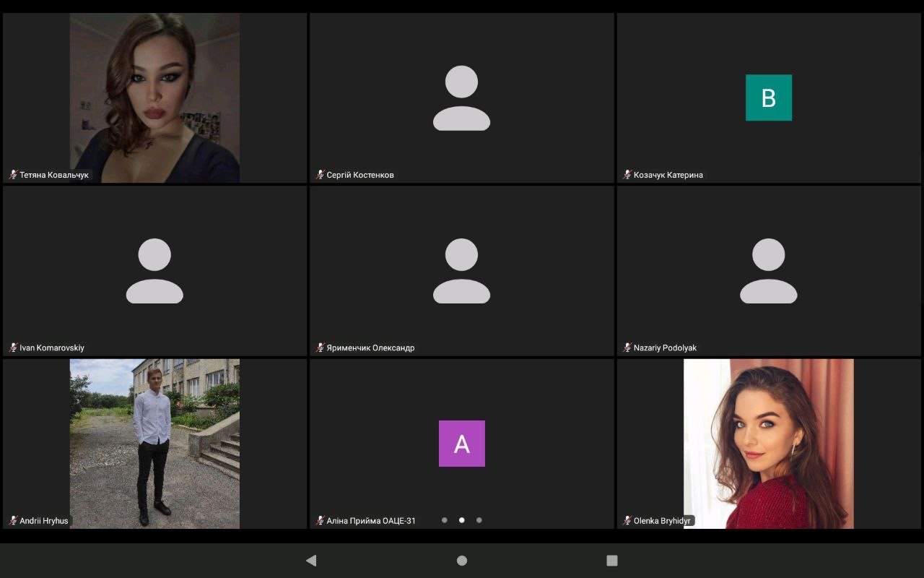The width and height of the screenshot is (924, 578).
Task: Click the name label Nazariy Podolyak
Action: (665, 348)
